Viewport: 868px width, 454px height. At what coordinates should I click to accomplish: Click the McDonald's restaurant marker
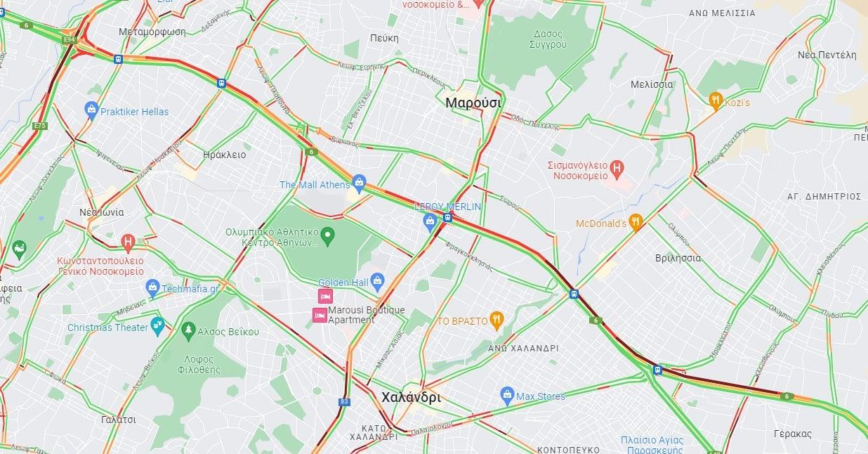636,221
